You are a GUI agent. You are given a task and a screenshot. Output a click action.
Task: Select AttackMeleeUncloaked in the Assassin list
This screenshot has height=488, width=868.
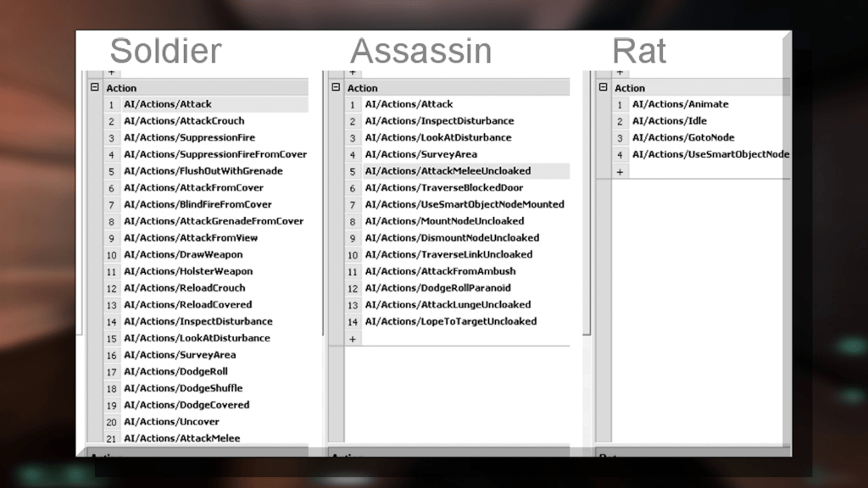pyautogui.click(x=448, y=171)
